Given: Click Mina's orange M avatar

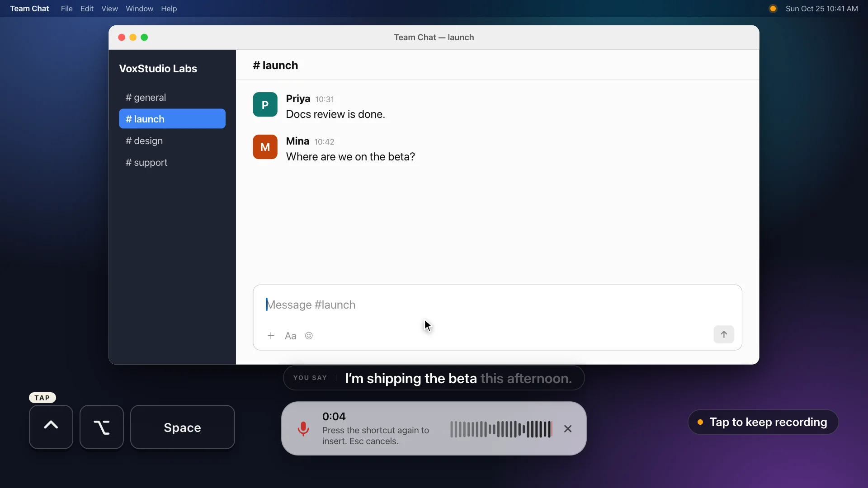Looking at the screenshot, I should click(265, 147).
